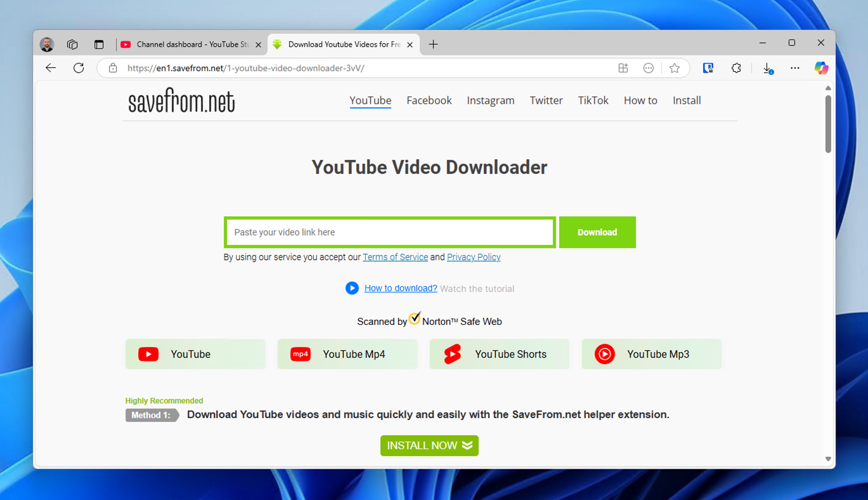
Task: Open the Facebook navigation menu item
Action: [x=429, y=100]
